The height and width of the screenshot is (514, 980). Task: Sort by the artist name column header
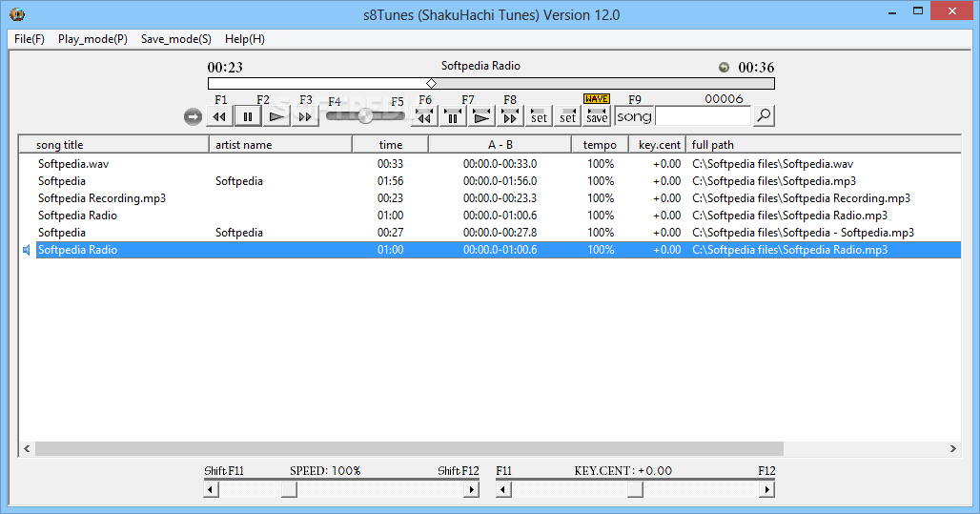[x=280, y=144]
